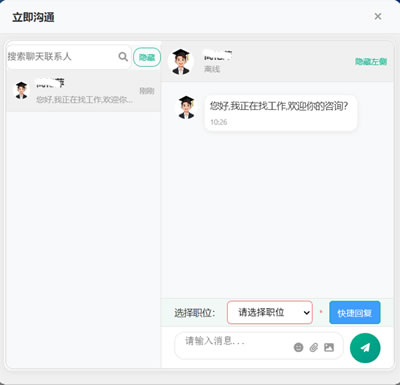Send message with paper plane button
Screen dimensions: 400x385
(x=365, y=348)
